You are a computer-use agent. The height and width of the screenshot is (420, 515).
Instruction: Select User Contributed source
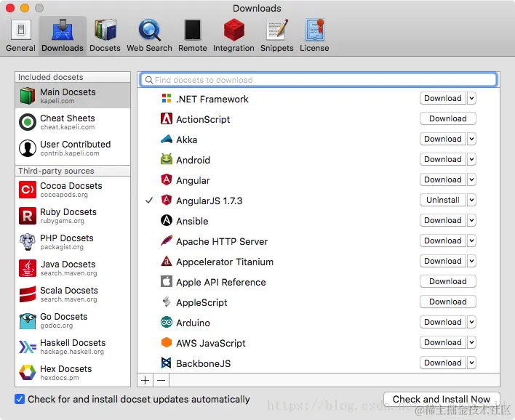(73, 148)
